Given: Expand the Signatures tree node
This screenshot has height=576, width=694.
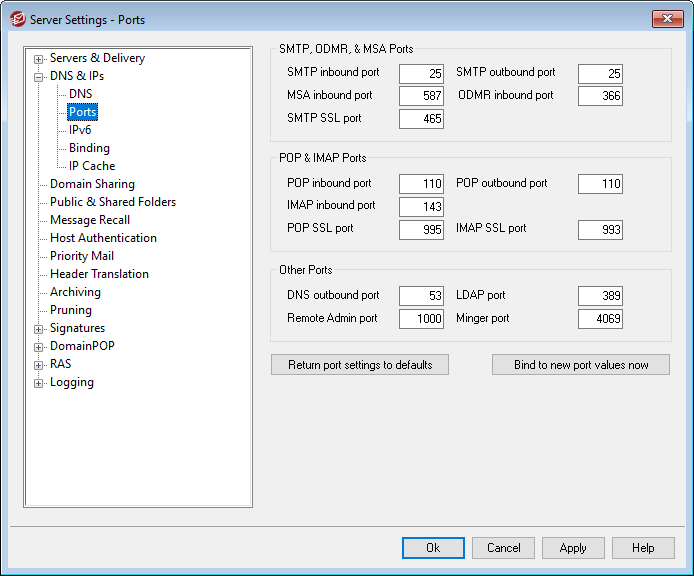Looking at the screenshot, I should click(x=39, y=328).
